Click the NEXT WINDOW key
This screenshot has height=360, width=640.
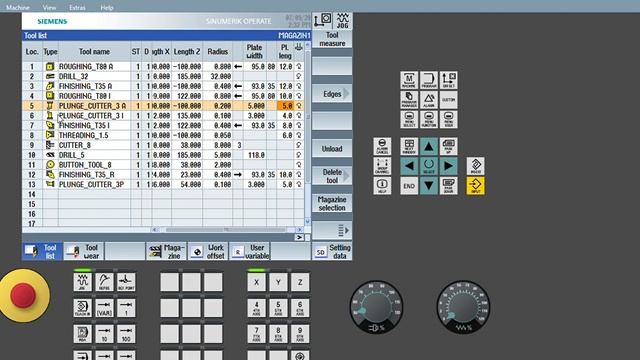409,146
